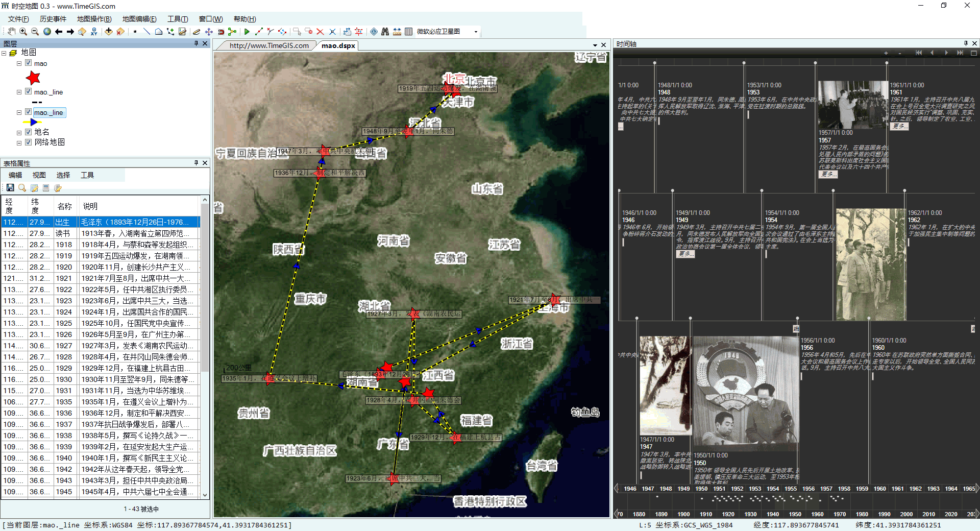The height and width of the screenshot is (531, 980).
Task: Click the red X delete icon
Action: point(320,32)
